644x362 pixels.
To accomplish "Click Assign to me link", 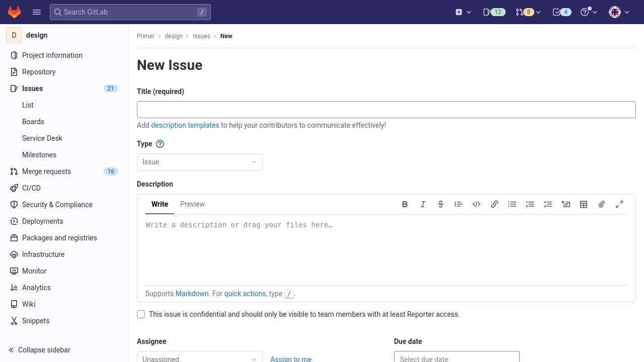I will [291, 359].
